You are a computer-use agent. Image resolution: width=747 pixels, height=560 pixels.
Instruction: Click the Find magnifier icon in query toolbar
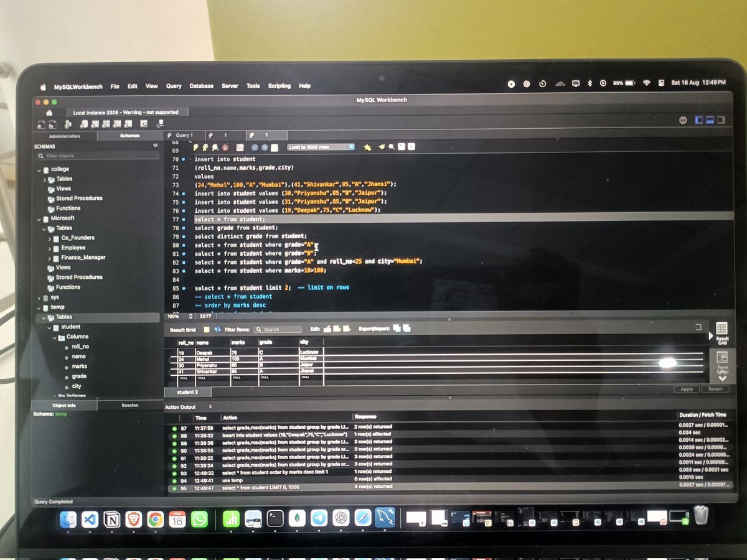point(392,147)
